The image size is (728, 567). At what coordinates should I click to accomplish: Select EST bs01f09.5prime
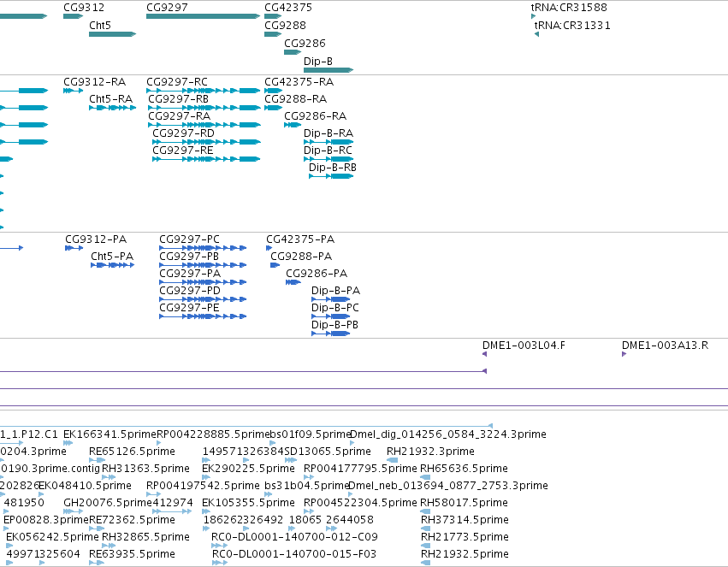click(311, 434)
